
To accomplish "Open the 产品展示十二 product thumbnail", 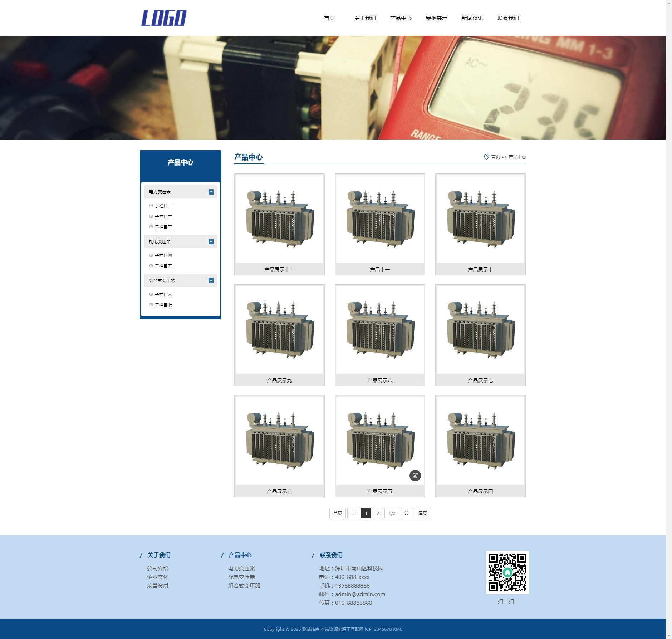I will click(279, 219).
